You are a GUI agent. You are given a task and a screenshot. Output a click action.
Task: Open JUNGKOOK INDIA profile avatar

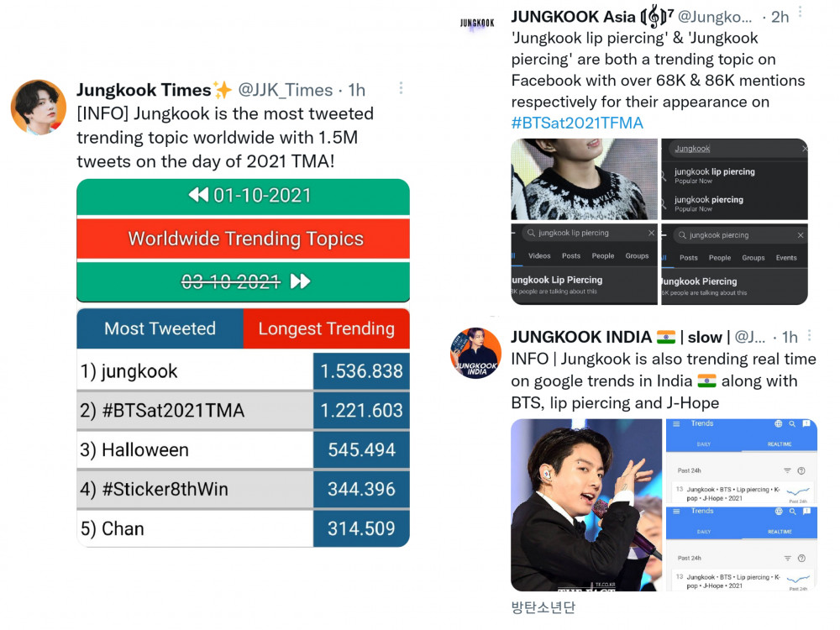click(x=475, y=353)
